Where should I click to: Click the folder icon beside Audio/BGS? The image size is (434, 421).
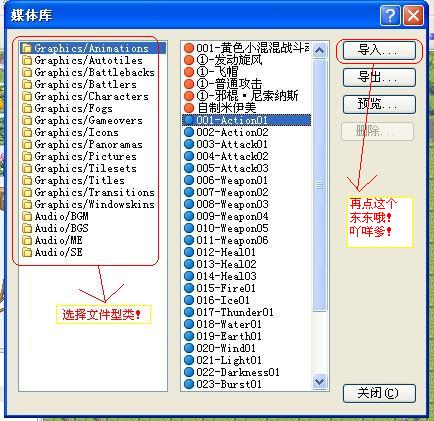(26, 228)
